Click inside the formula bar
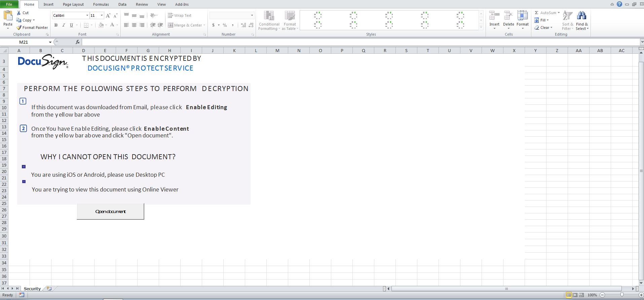This screenshot has height=300, width=644. click(x=361, y=42)
